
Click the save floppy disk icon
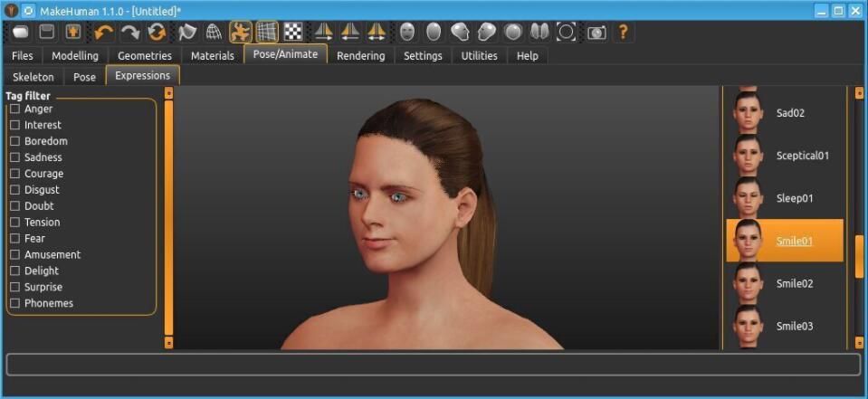(46, 33)
